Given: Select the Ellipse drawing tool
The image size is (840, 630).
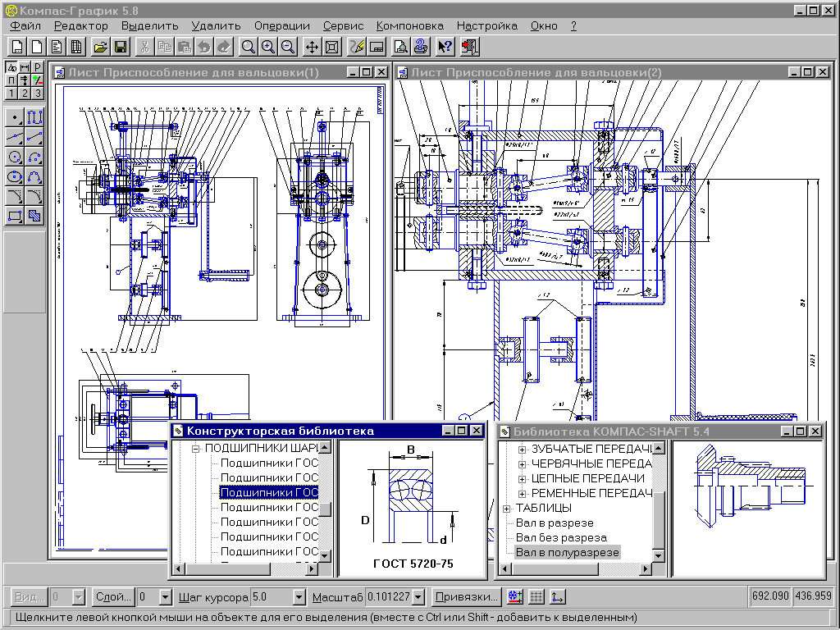Looking at the screenshot, I should point(15,176).
